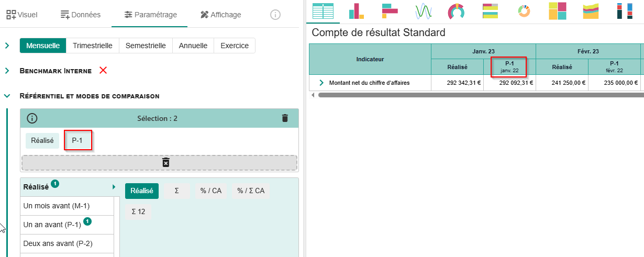Screen dimensions: 644x257
Task: Select the table view icon
Action: (x=323, y=11)
